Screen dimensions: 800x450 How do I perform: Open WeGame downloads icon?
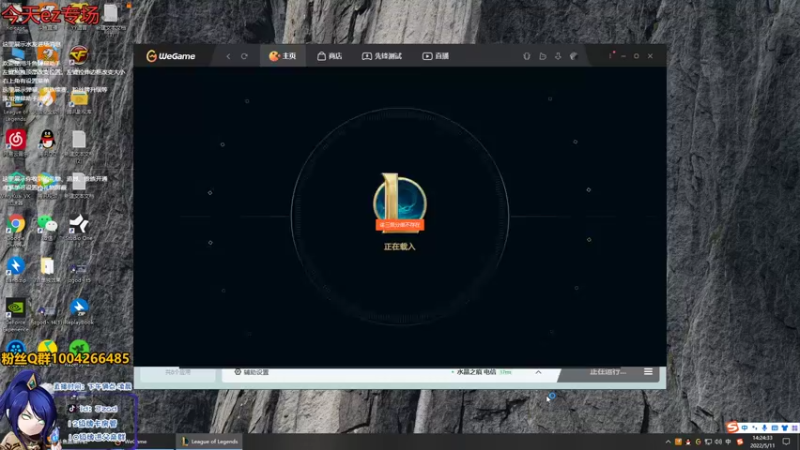[x=558, y=56]
